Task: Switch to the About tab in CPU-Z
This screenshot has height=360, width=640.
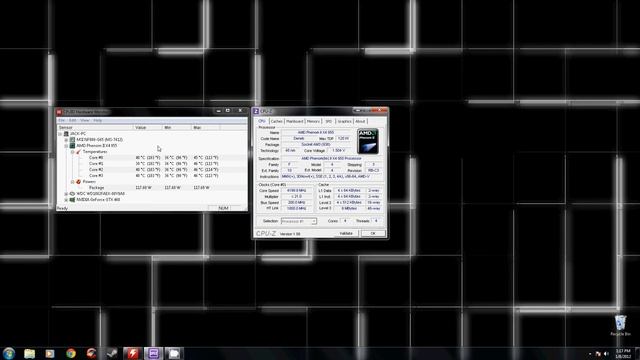Action: coord(360,122)
